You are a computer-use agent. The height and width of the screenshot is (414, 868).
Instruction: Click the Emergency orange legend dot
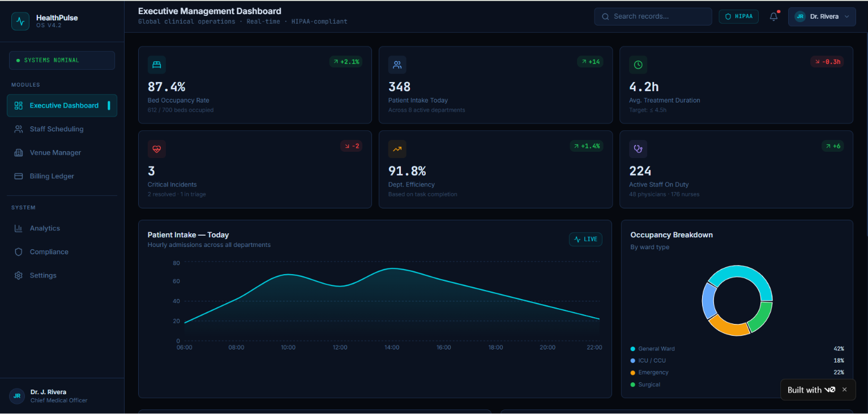tap(632, 373)
